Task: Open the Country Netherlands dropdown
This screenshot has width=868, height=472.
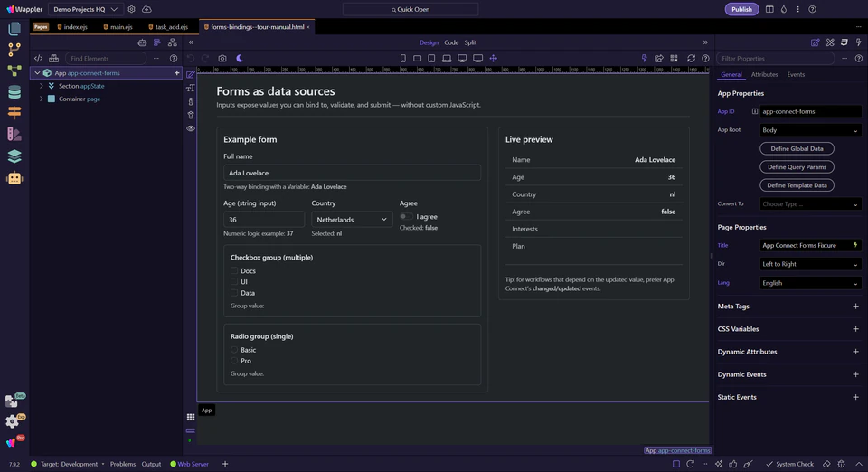Action: pyautogui.click(x=352, y=220)
